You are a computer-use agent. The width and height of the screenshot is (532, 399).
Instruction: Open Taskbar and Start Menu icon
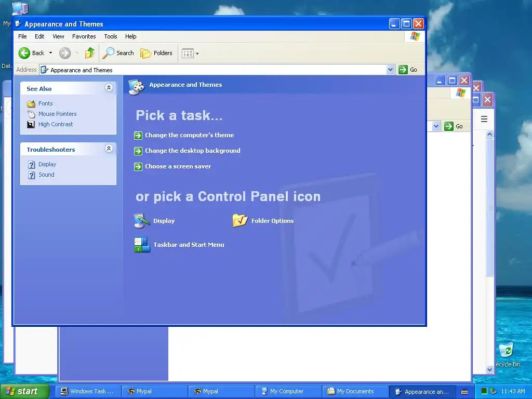pyautogui.click(x=141, y=245)
